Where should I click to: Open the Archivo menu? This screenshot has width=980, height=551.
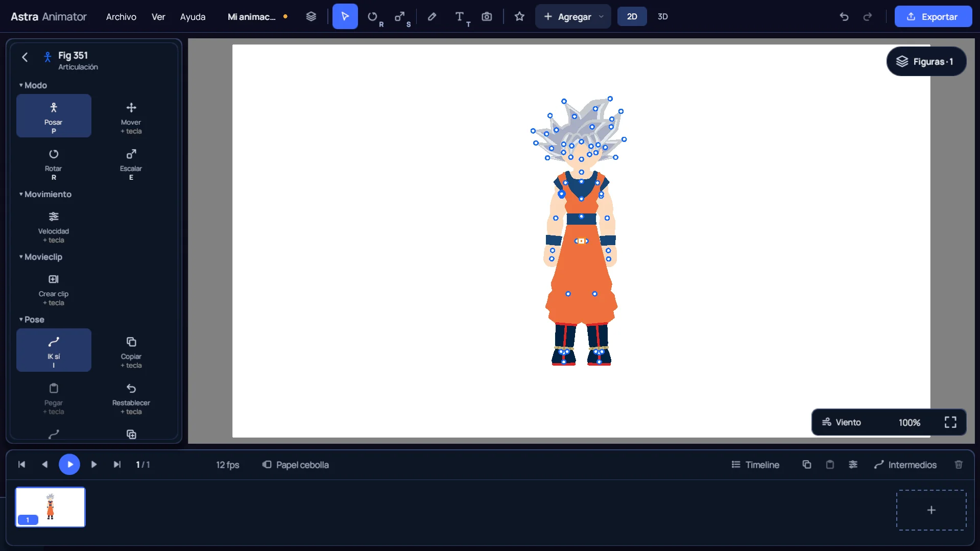[121, 17]
